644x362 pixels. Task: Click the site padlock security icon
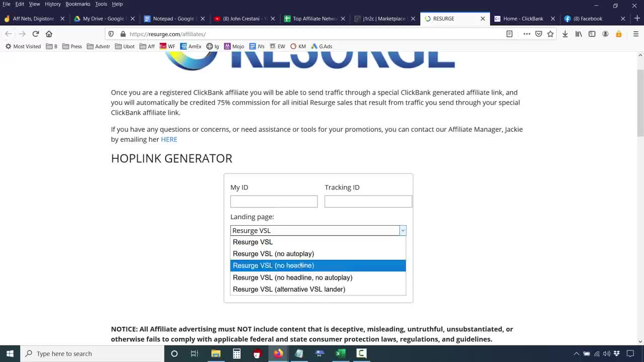click(123, 34)
